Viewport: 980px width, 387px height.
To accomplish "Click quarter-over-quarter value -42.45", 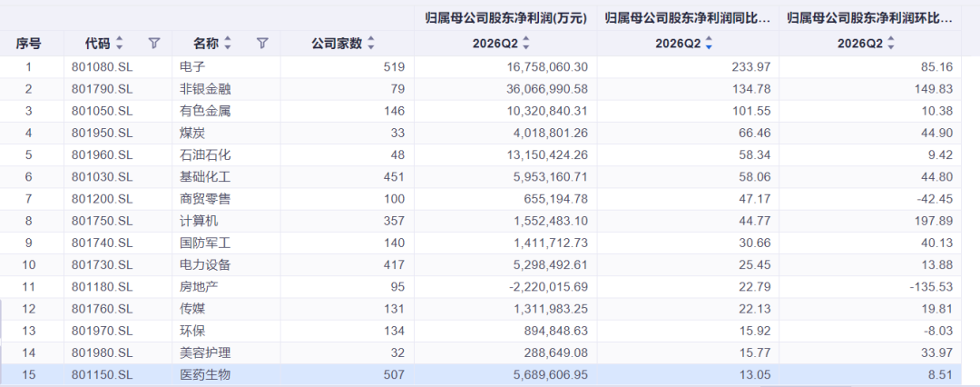I will (936, 199).
